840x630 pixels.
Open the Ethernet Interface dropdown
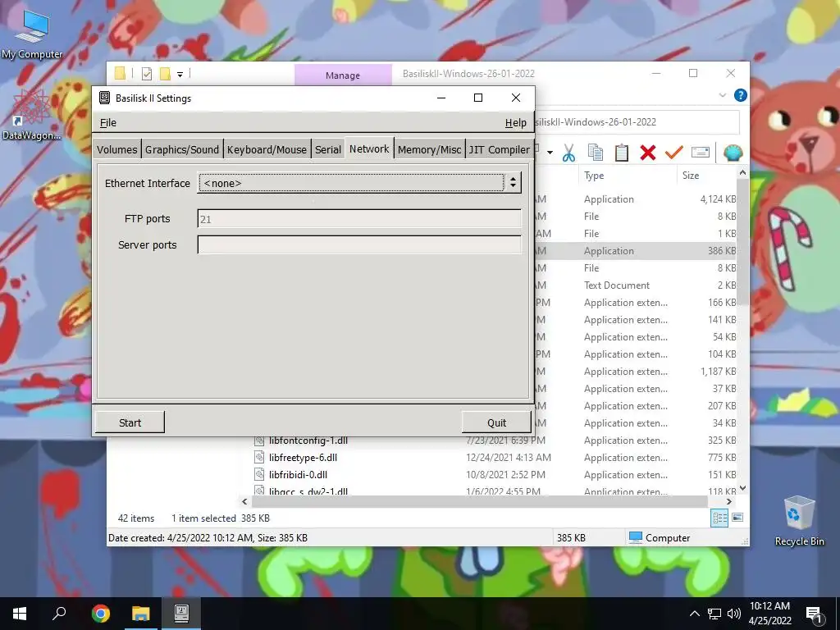(359, 183)
